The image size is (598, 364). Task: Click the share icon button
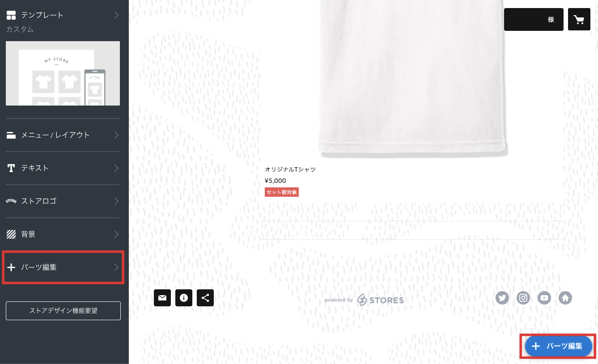(205, 298)
